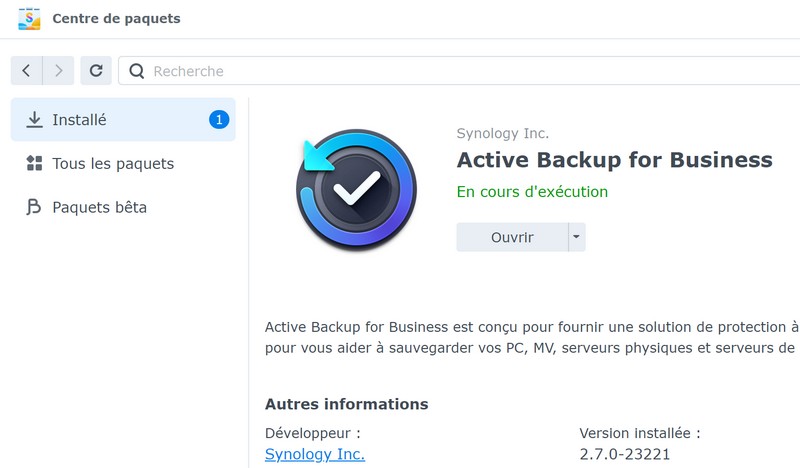
Task: Open the Installé section
Action: 80,120
